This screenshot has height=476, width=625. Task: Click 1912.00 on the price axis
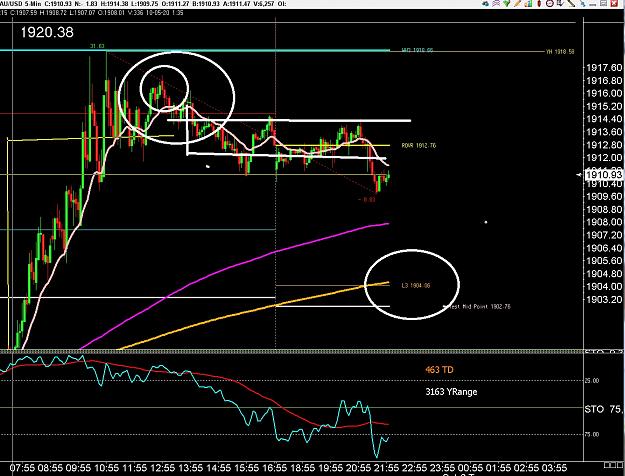pos(604,157)
